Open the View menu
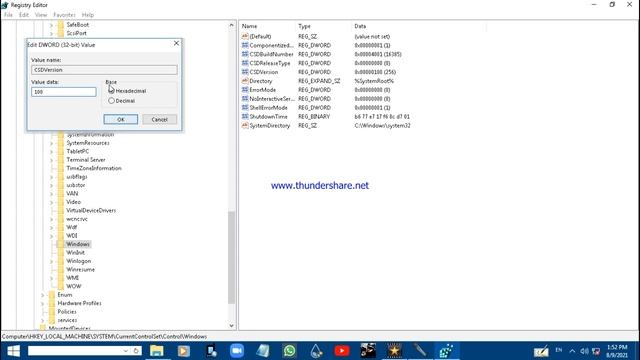This screenshot has height=360, width=640. point(41,15)
